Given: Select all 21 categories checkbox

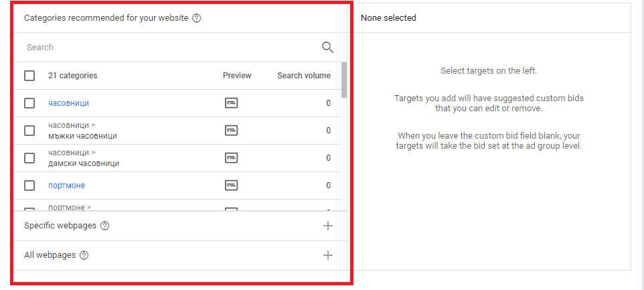Looking at the screenshot, I should pyautogui.click(x=29, y=76).
